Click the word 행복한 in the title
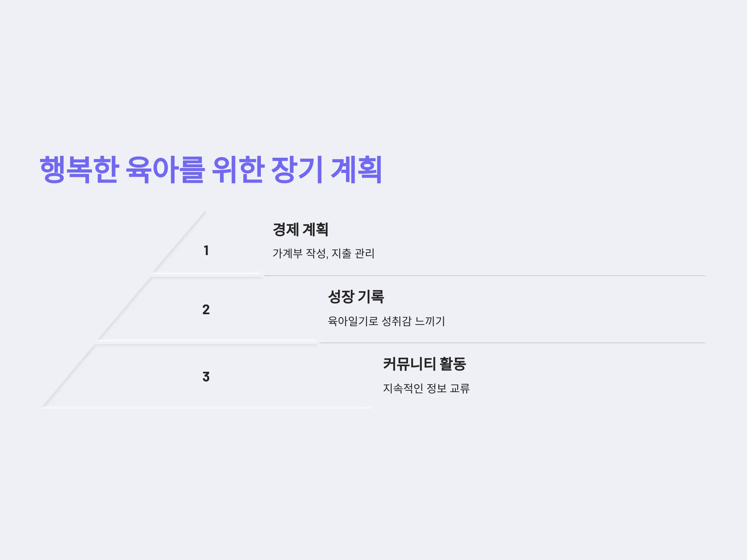Viewport: 747px width, 560px height. [79, 170]
